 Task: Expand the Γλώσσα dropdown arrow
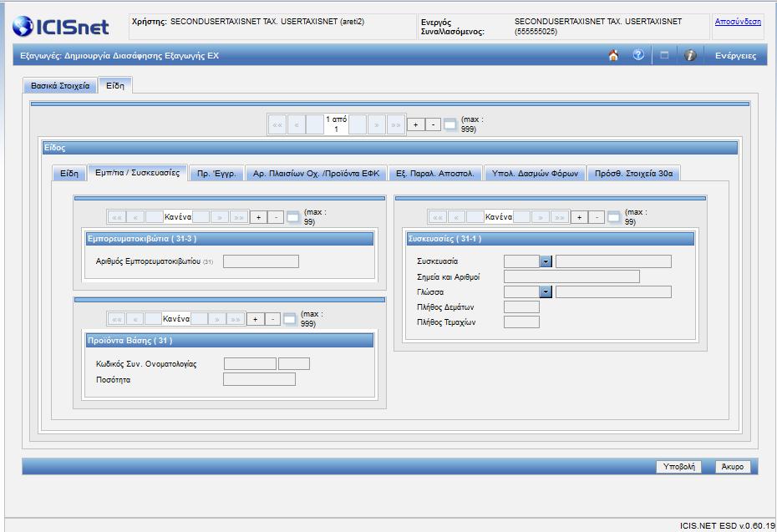pos(546,292)
